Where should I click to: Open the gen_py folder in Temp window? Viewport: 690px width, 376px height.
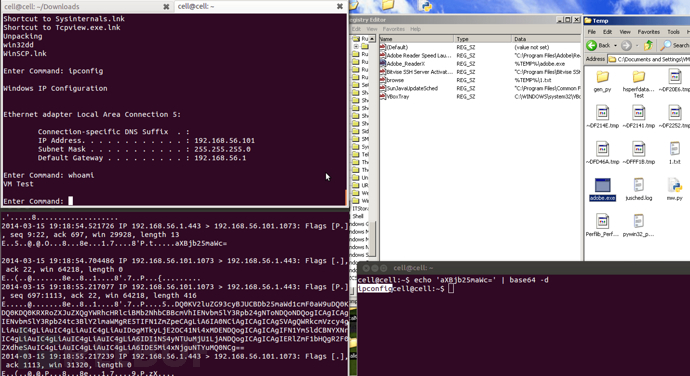[602, 77]
